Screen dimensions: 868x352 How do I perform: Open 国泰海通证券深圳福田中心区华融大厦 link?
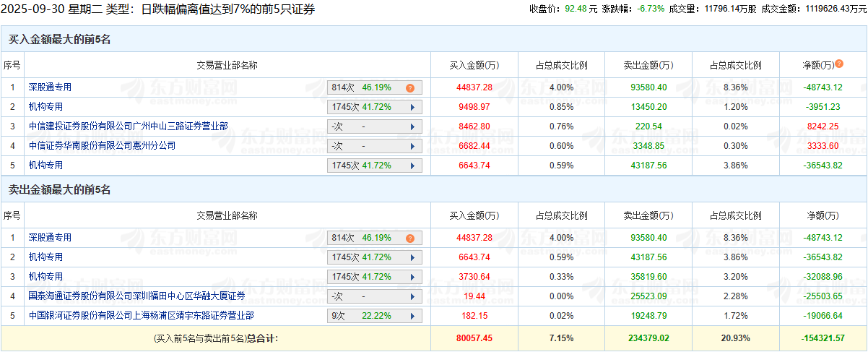136,296
